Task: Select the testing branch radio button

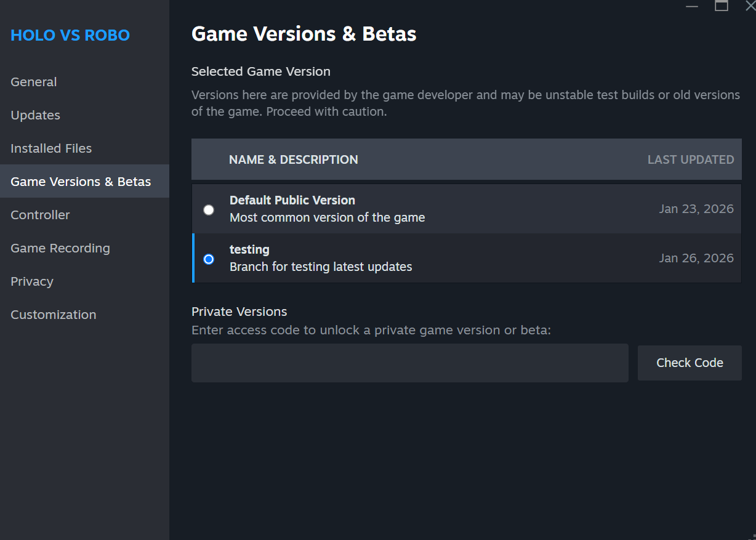Action: click(209, 259)
